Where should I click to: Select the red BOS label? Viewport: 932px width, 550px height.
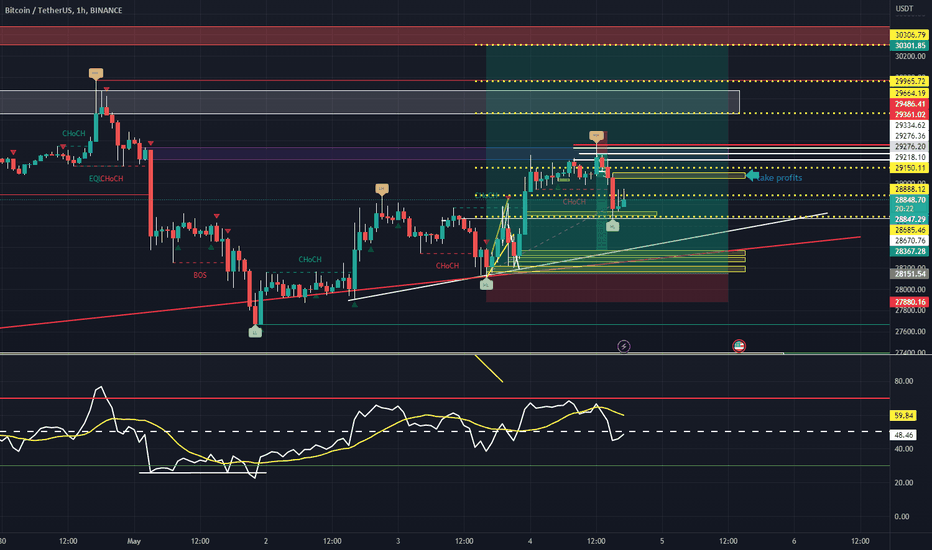[x=200, y=275]
